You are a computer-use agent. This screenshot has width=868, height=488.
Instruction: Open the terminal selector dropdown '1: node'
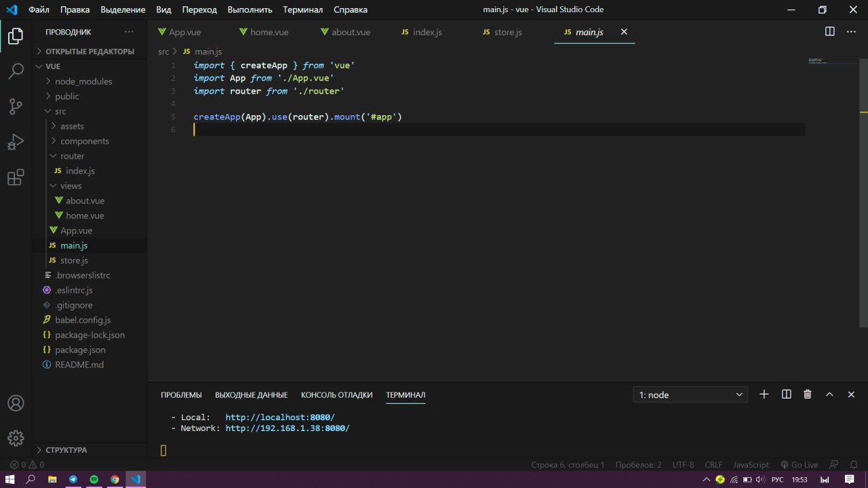[x=690, y=395]
